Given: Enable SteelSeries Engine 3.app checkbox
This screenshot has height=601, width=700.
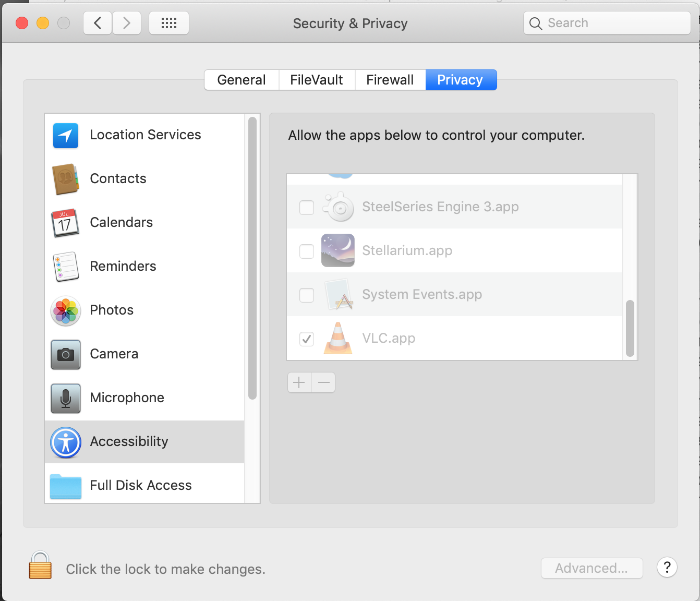Looking at the screenshot, I should [307, 208].
